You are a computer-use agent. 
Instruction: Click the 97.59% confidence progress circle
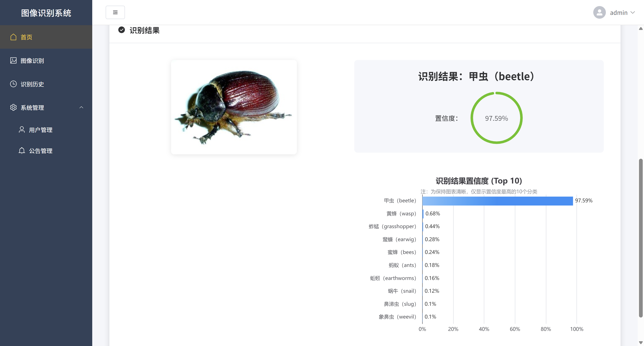(496, 118)
